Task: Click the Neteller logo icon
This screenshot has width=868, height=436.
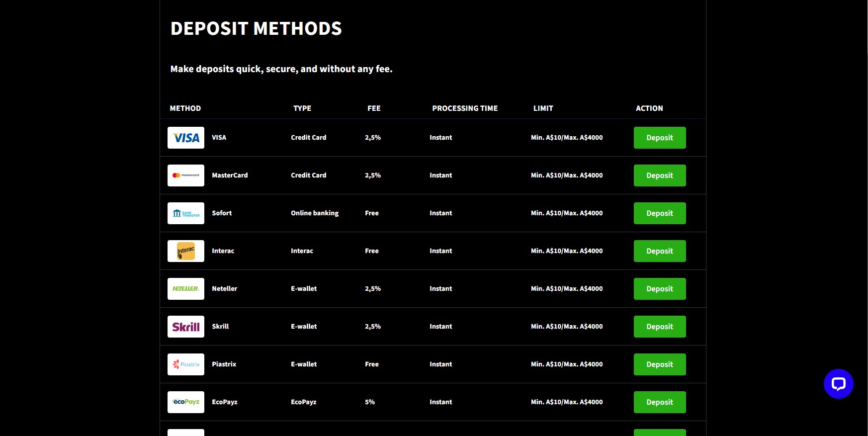Action: (x=186, y=289)
